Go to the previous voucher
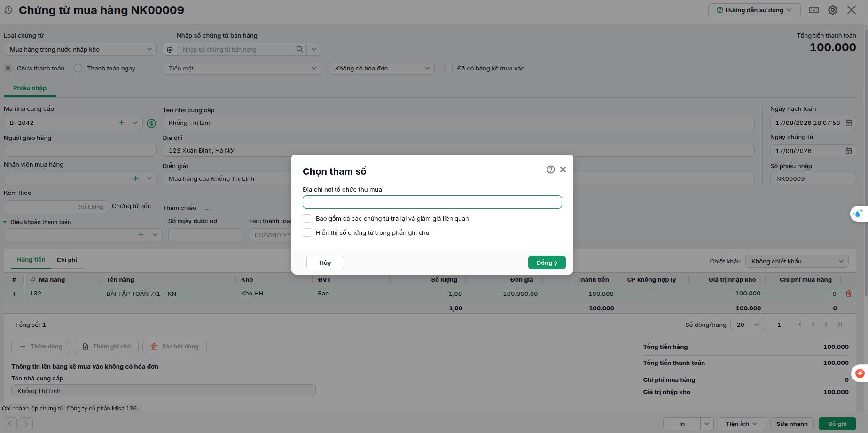The height and width of the screenshot is (433, 868). 10,424
